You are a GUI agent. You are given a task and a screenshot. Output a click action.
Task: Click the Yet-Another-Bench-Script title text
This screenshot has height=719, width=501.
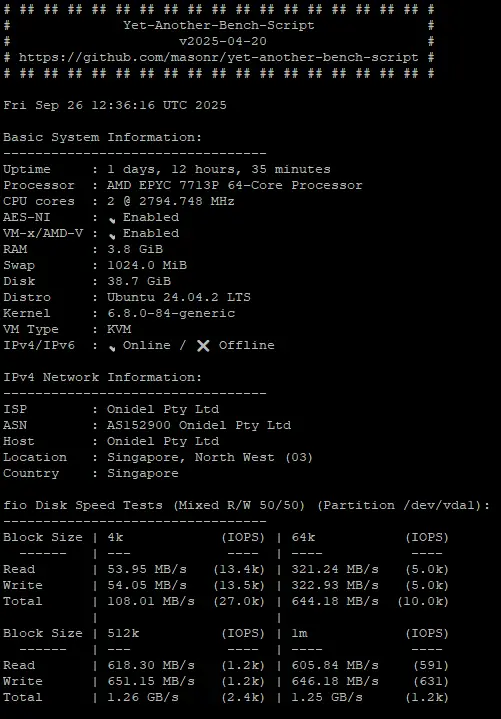tap(219, 25)
